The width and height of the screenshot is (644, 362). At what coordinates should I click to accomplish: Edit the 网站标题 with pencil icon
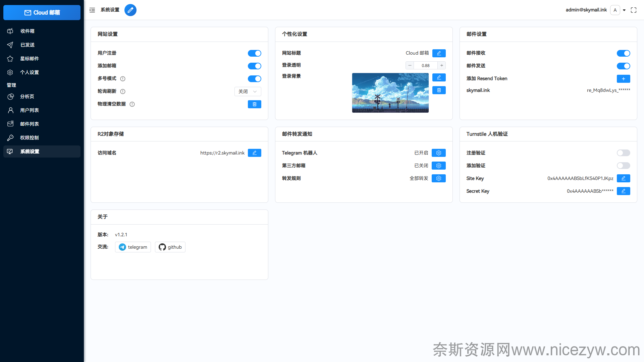pos(439,53)
